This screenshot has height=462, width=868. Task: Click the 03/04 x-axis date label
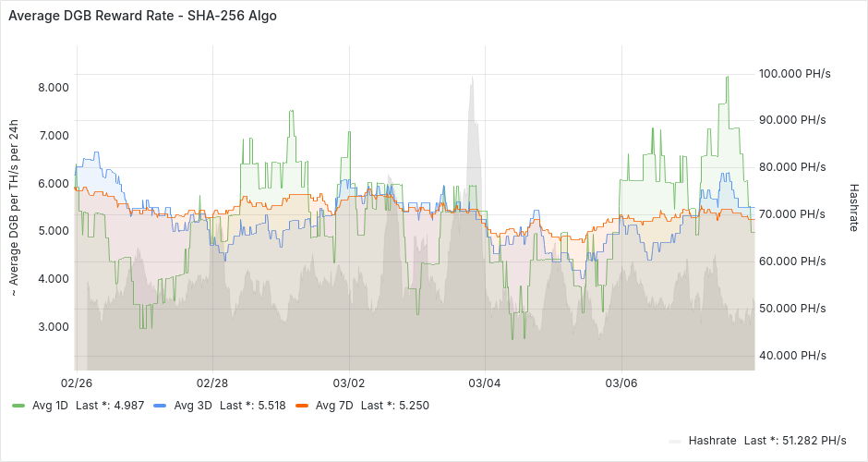point(485,383)
